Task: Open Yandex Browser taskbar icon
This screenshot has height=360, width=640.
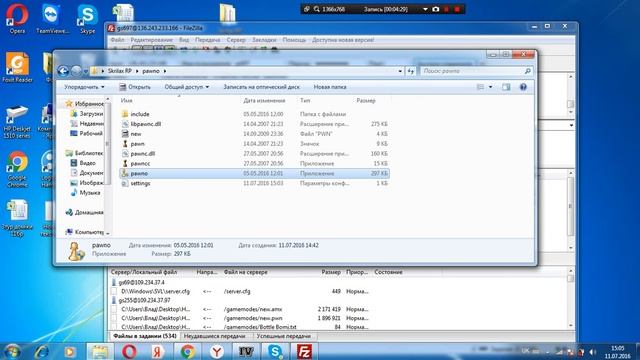Action: tap(217, 351)
